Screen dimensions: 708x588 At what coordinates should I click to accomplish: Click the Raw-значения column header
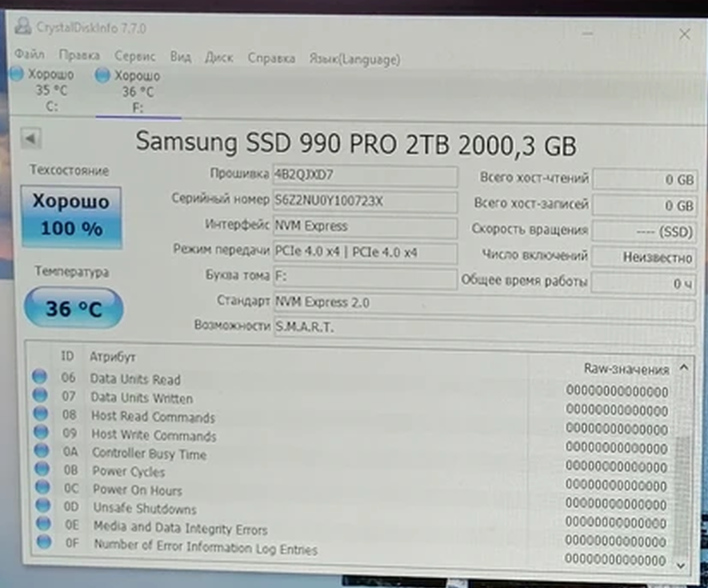pos(626,370)
